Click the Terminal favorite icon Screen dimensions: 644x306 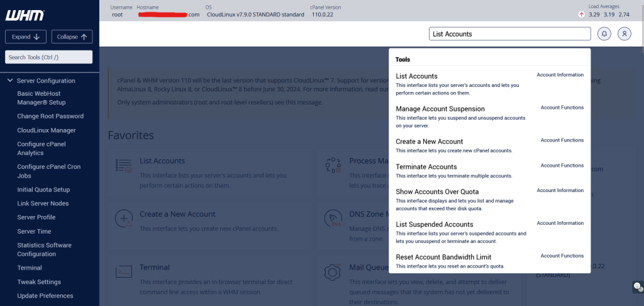[x=123, y=271]
